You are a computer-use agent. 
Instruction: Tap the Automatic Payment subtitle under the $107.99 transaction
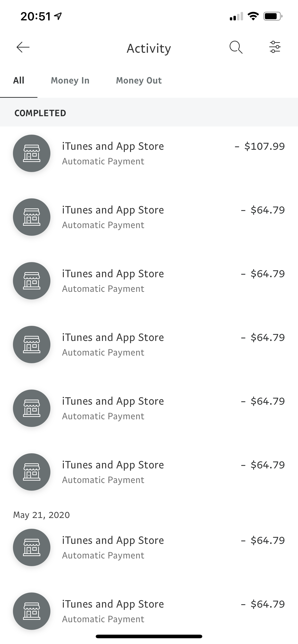pyautogui.click(x=103, y=161)
